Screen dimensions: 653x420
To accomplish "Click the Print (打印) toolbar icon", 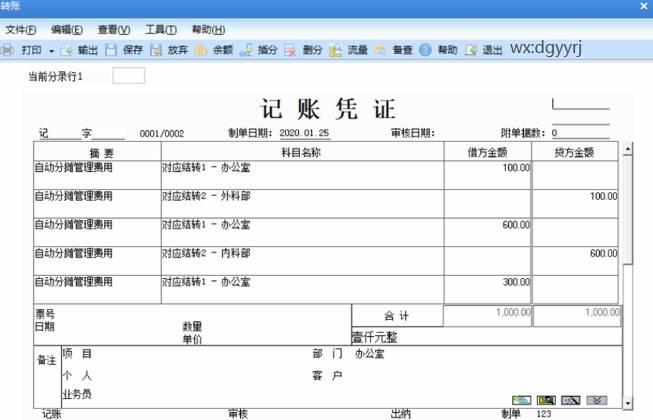I will (x=7, y=50).
